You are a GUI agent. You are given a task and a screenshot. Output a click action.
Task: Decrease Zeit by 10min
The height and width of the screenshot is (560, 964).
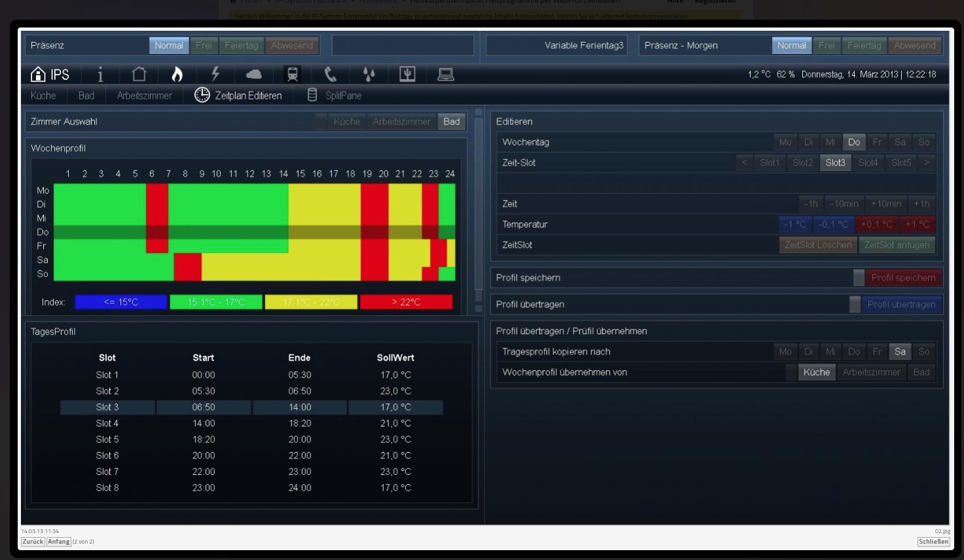click(845, 204)
